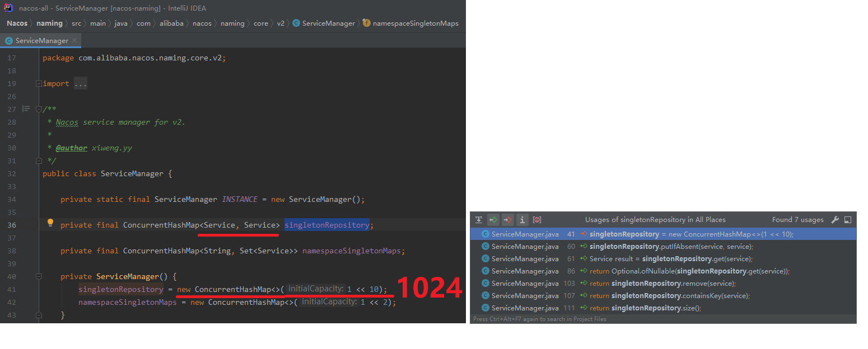868x349 pixels.
Task: Open the main breadcrumb in navigation bar
Action: point(98,23)
